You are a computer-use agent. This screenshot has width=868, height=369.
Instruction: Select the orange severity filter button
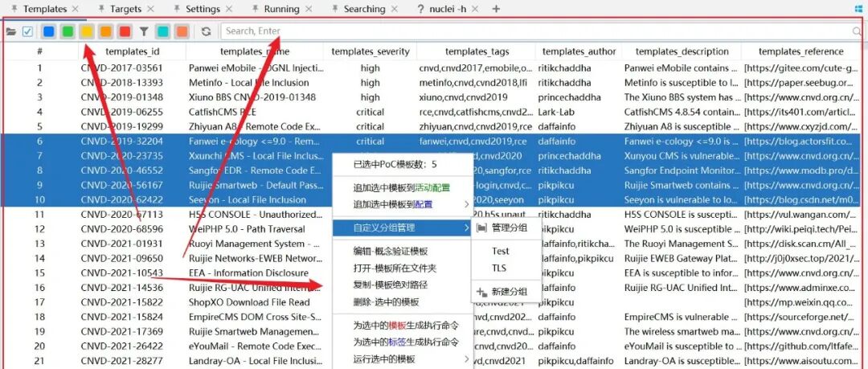pos(106,31)
